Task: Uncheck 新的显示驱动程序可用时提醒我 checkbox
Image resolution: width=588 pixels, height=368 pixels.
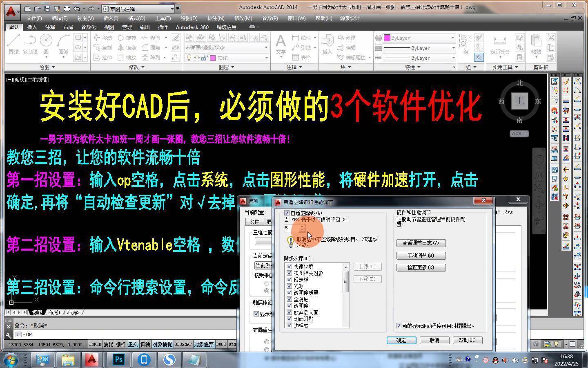Action: (399, 326)
